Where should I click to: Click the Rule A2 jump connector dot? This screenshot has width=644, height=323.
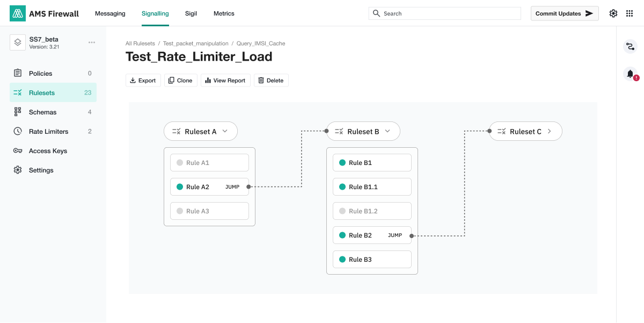coord(248,187)
